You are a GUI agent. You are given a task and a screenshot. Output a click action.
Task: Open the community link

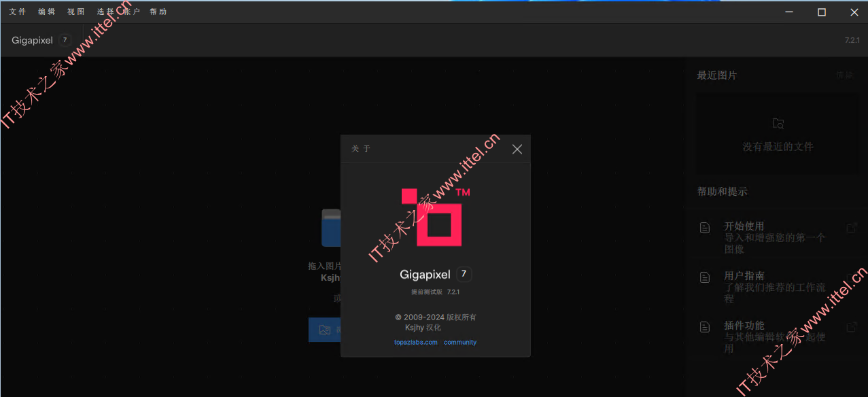tap(460, 343)
